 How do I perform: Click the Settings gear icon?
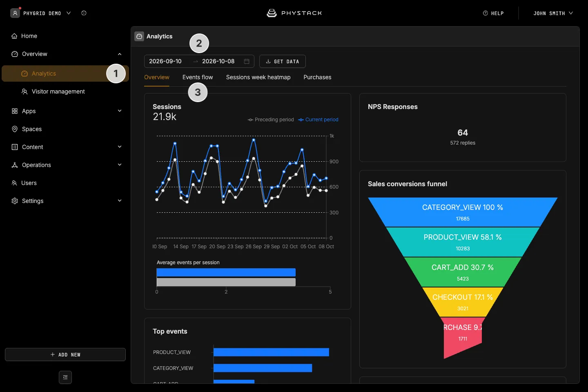click(x=15, y=201)
